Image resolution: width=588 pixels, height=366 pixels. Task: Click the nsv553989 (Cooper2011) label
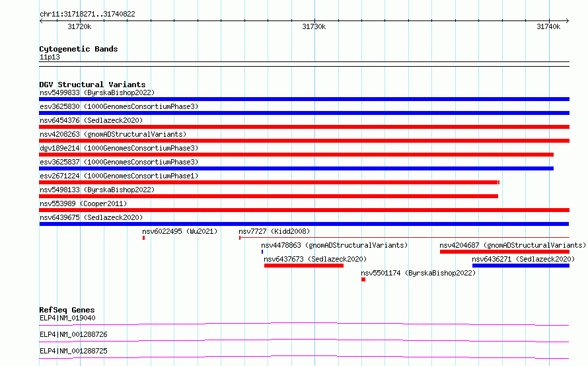[x=83, y=203]
